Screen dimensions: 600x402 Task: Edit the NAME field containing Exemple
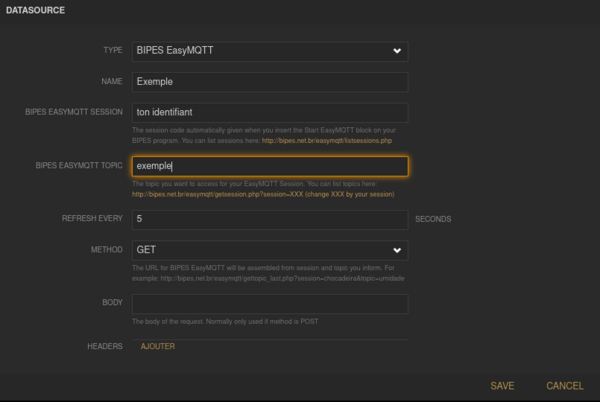point(270,82)
